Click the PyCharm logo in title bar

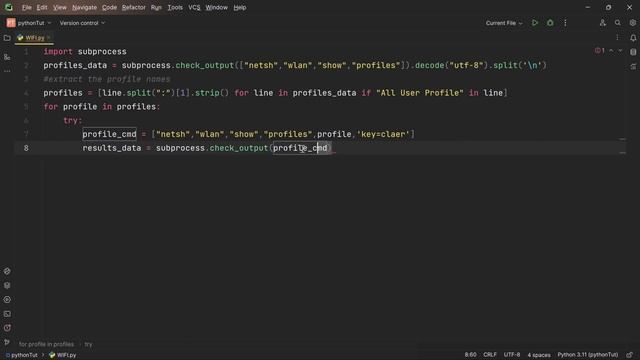click(9, 7)
